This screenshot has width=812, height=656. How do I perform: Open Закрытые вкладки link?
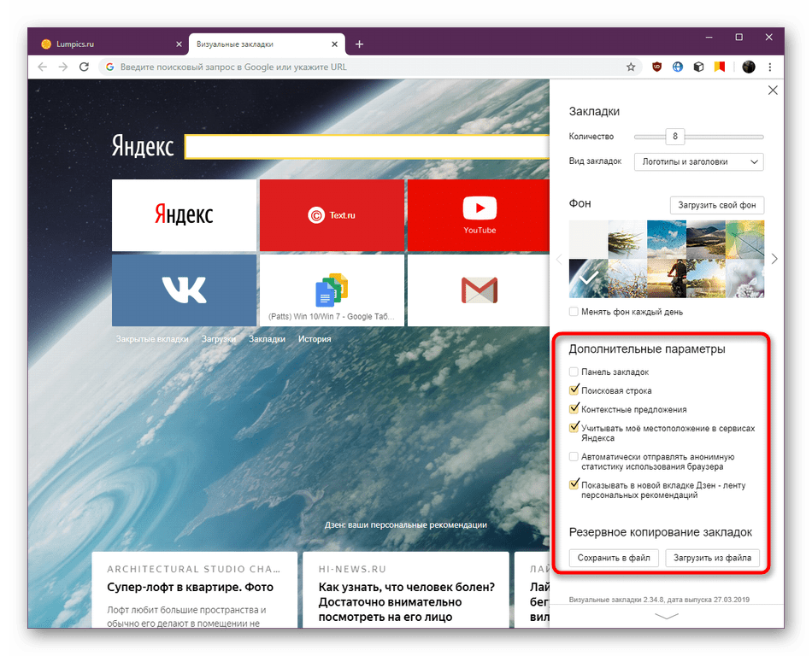[152, 339]
